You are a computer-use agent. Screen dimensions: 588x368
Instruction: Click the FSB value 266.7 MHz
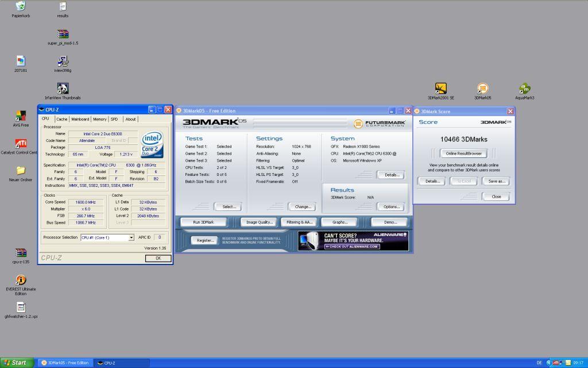click(86, 216)
